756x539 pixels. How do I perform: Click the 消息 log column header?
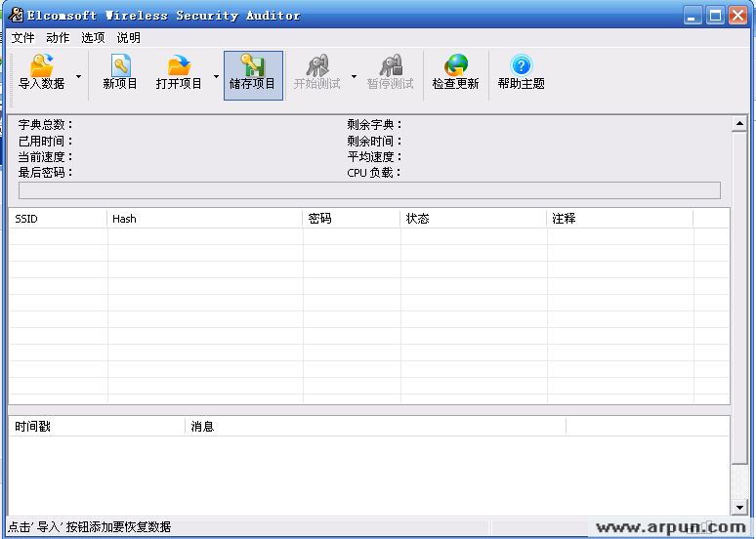coord(375,426)
